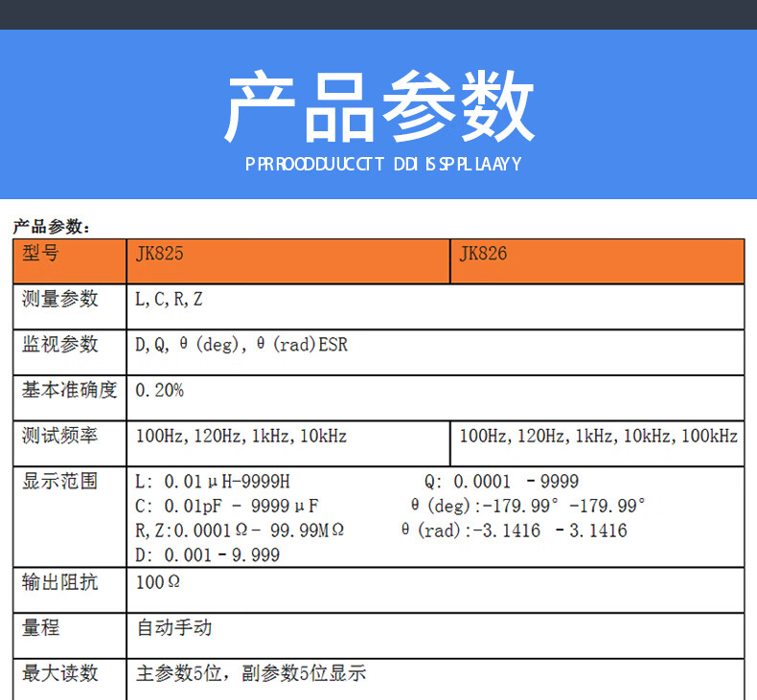Click the large 产品参数 banner title
Viewport: 757px width, 700px height.
pyautogui.click(x=379, y=106)
